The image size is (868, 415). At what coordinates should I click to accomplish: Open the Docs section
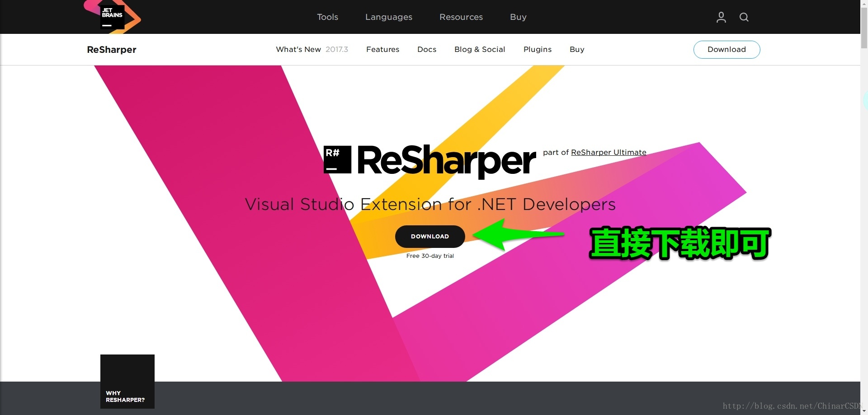tap(427, 49)
